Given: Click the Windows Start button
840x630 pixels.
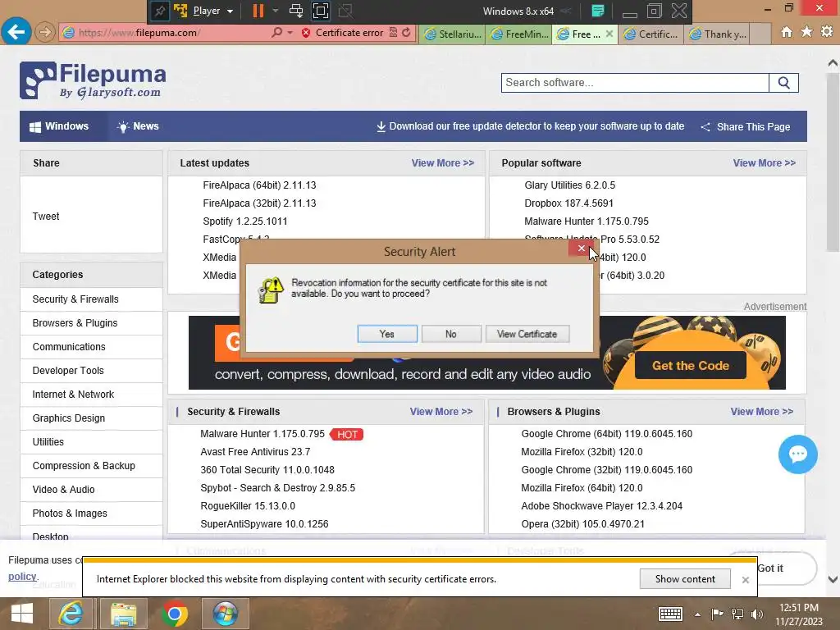Looking at the screenshot, I should (22, 614).
